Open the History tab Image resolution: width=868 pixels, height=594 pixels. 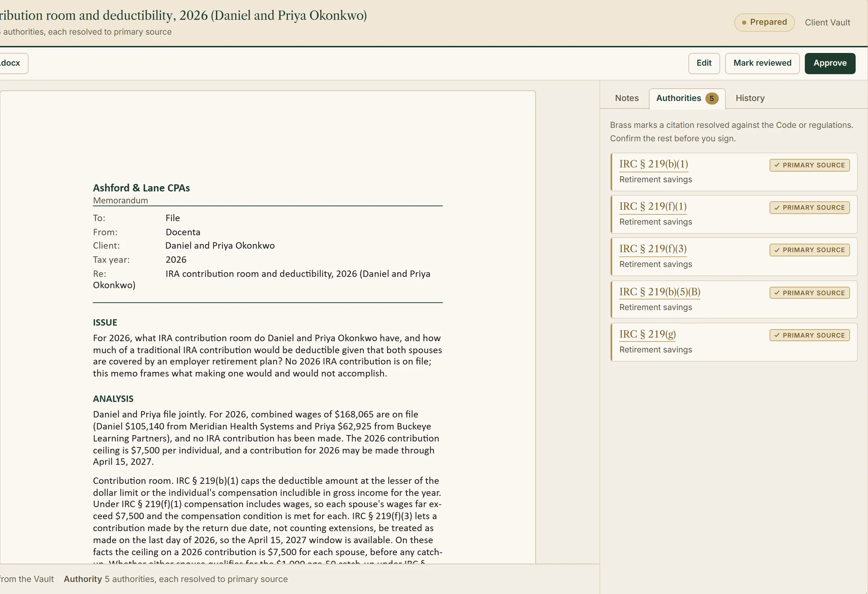coord(750,98)
